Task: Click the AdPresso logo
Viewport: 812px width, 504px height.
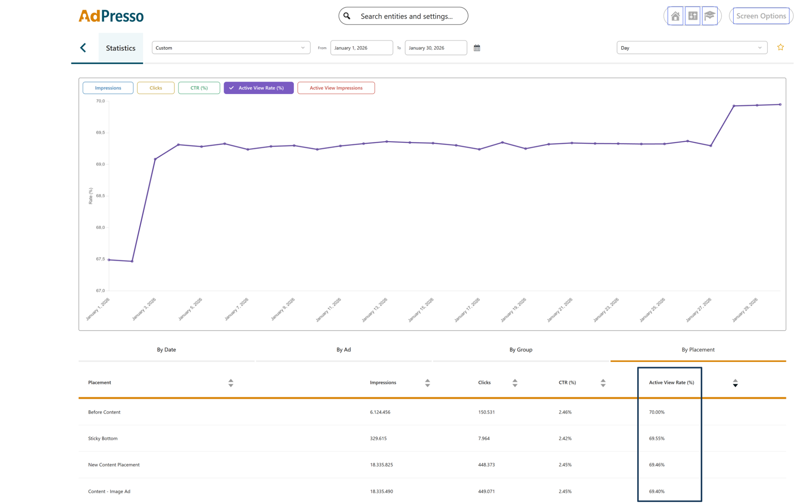Action: click(x=111, y=16)
